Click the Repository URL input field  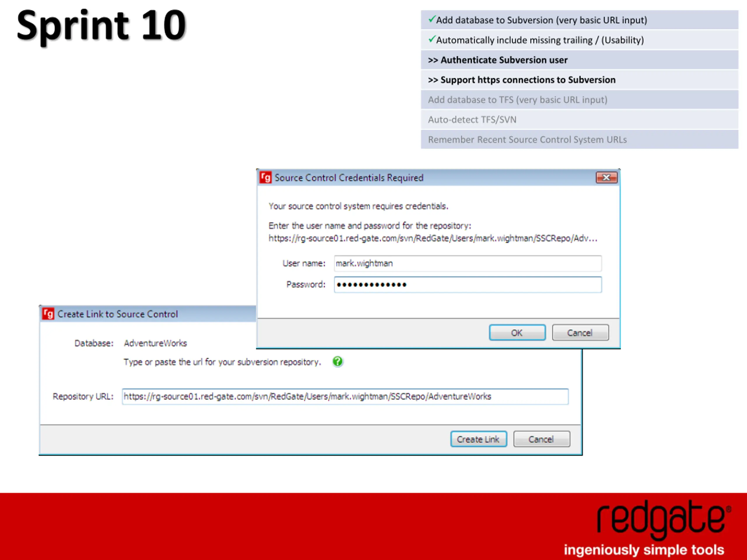coord(345,396)
